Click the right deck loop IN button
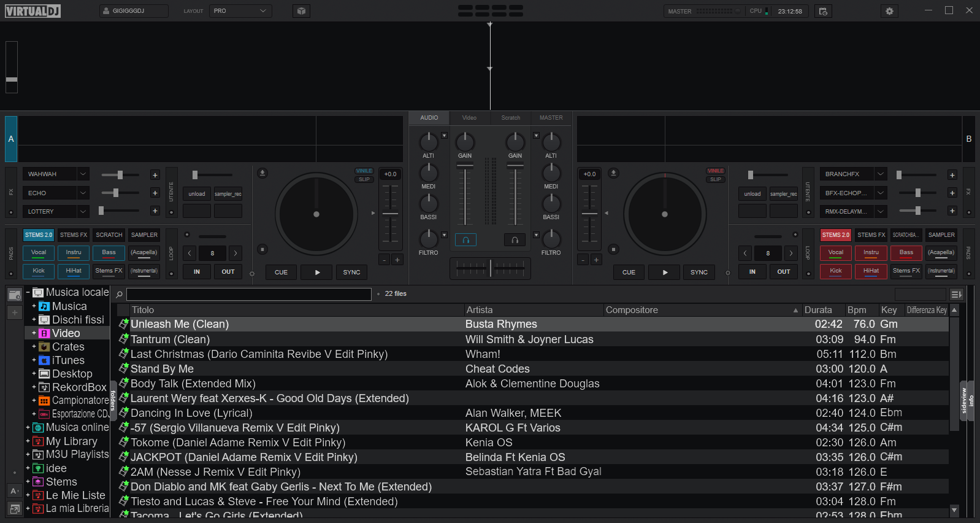This screenshot has width=980, height=523. (x=752, y=271)
